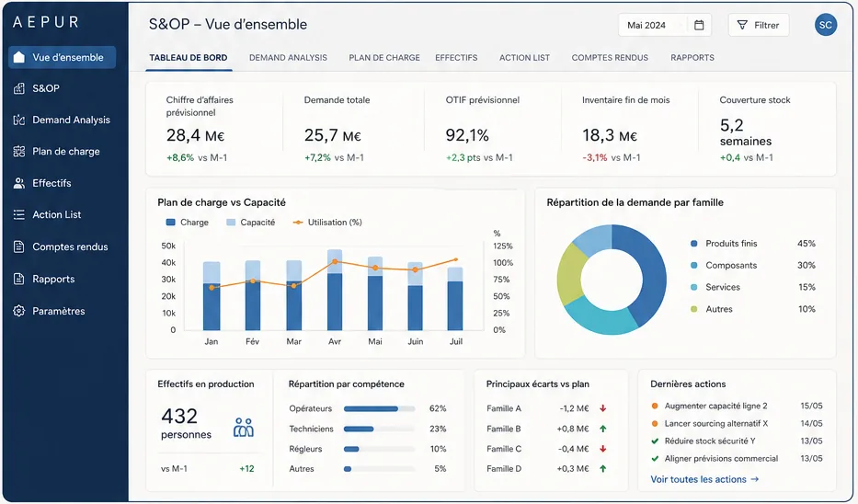Screen dimensions: 858x504
Task: Click the Opérateurs 62% progress bar
Action: tap(379, 408)
